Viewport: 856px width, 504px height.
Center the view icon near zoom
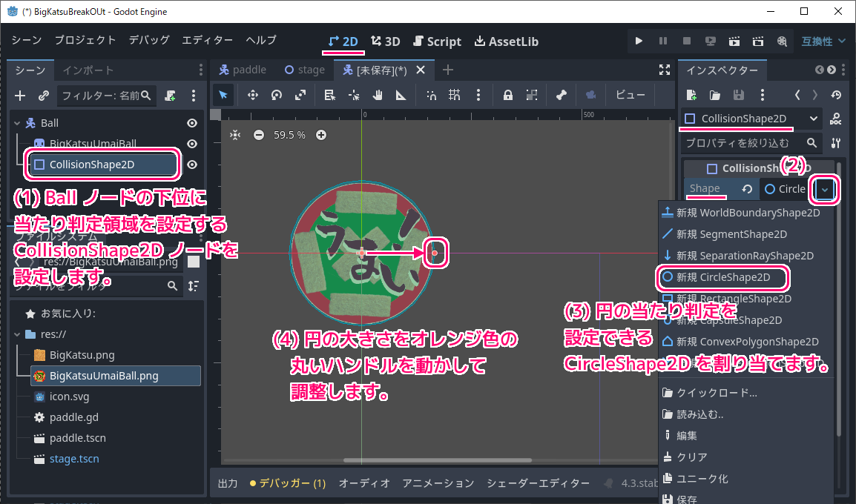(x=235, y=135)
